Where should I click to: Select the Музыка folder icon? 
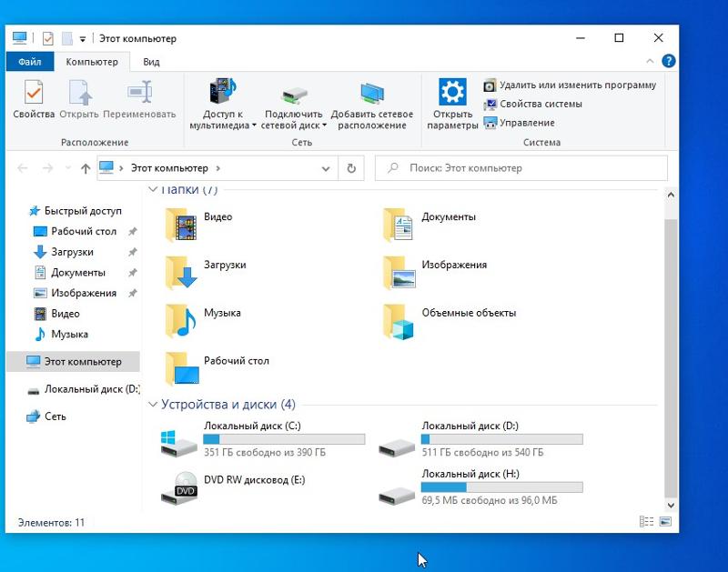(181, 321)
